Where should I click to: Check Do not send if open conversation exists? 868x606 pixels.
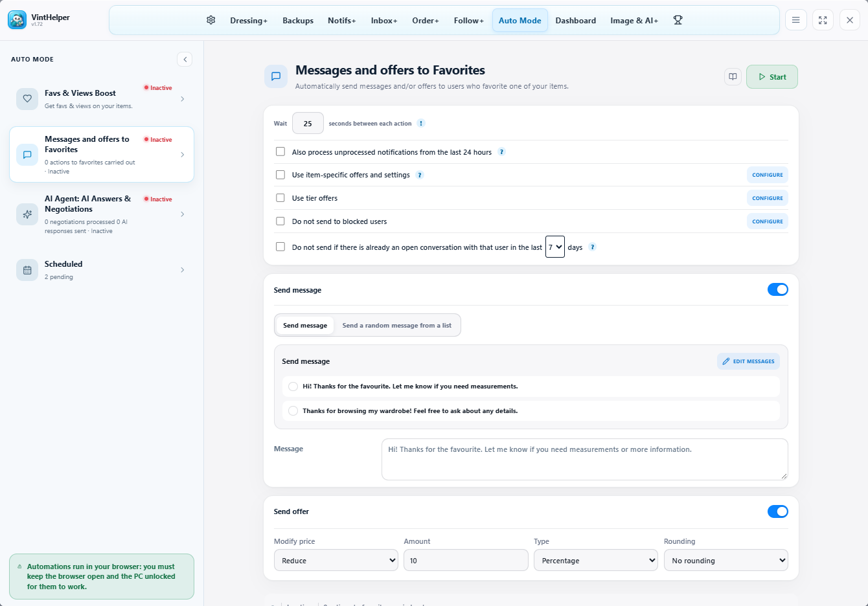click(x=280, y=247)
